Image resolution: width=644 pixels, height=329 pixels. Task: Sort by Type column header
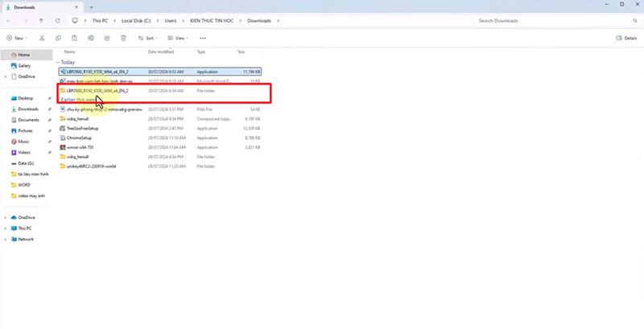(200, 51)
